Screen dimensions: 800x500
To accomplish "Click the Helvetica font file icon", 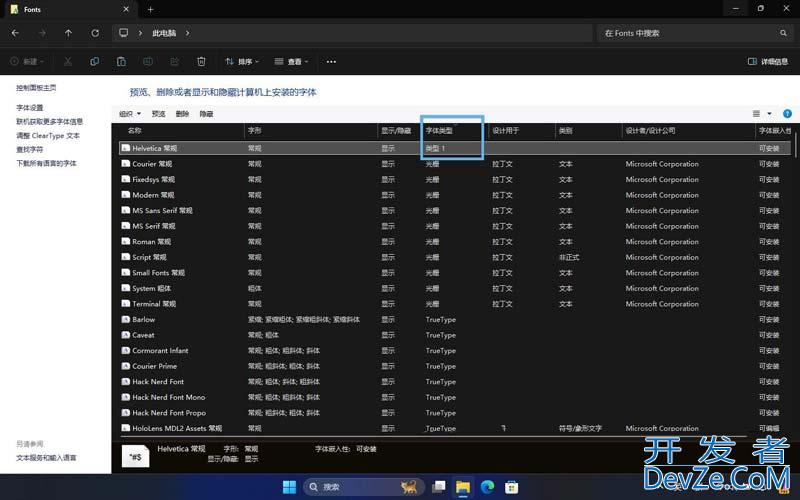I will (126, 148).
